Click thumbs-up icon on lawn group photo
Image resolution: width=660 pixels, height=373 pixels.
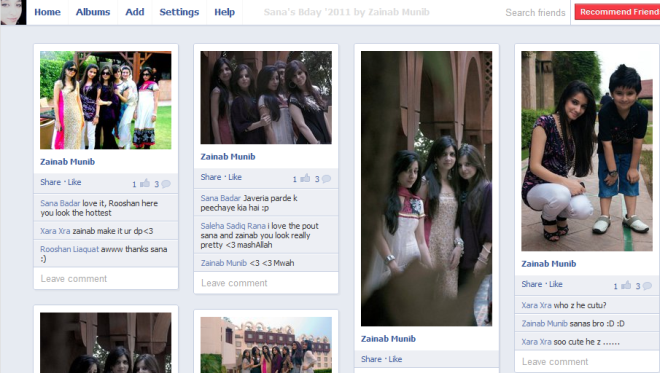tap(145, 183)
